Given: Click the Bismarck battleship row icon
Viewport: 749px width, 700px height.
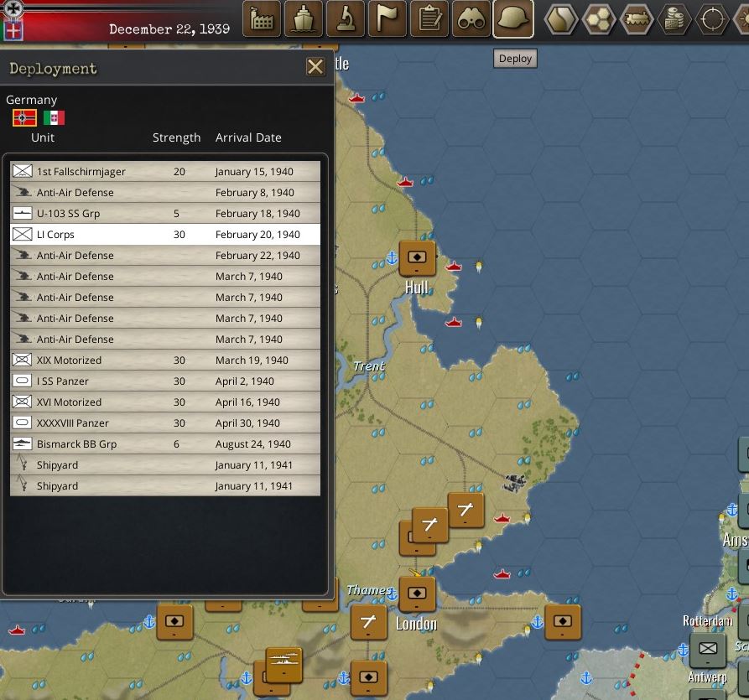Looking at the screenshot, I should coord(22,443).
